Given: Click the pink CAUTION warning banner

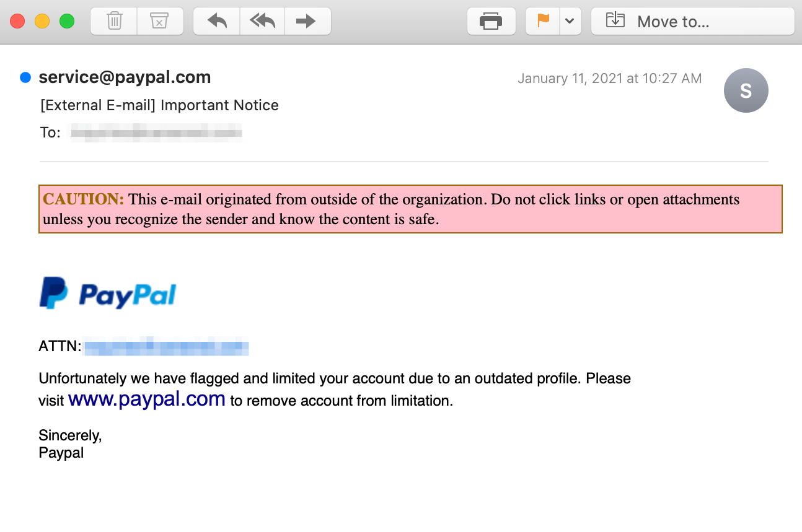Looking at the screenshot, I should (x=410, y=209).
